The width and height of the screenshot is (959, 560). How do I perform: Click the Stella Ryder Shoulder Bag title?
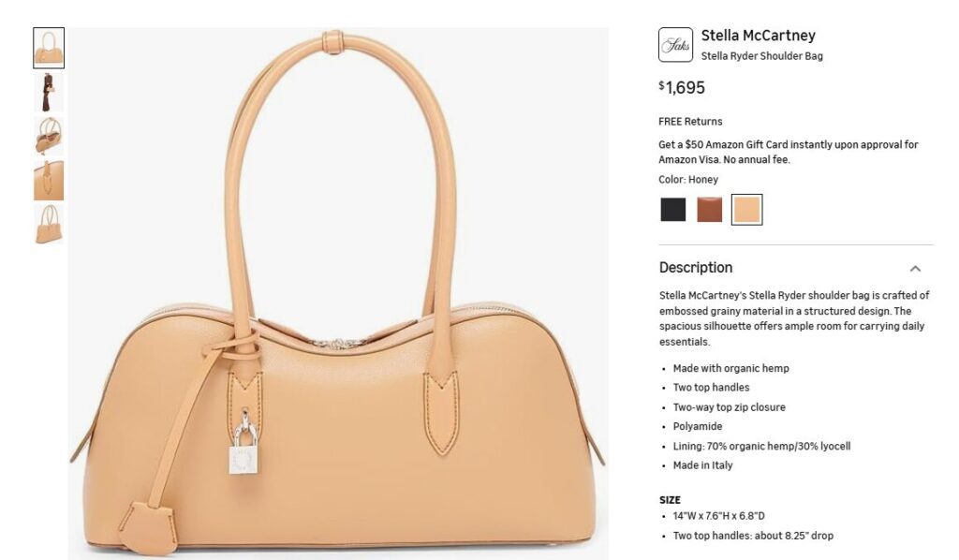761,56
